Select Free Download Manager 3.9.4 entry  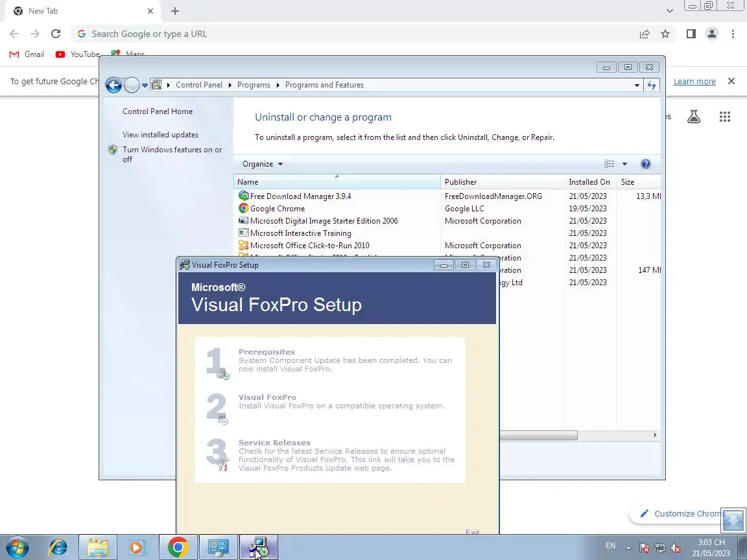[x=301, y=196]
